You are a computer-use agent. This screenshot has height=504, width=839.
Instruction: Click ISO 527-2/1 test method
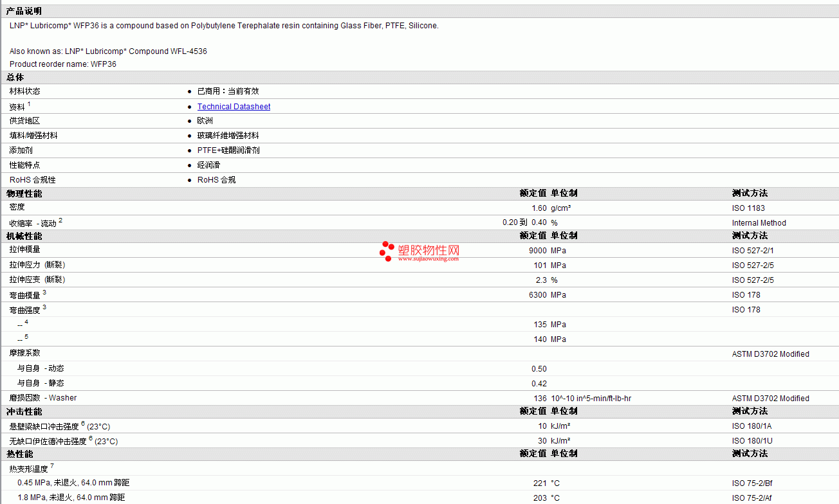753,251
